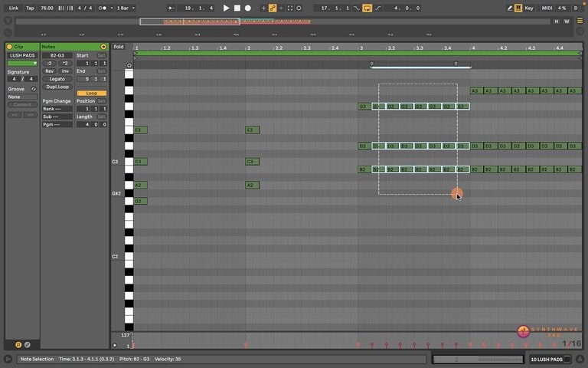Enable Draw Mode pencil icon

point(509,8)
